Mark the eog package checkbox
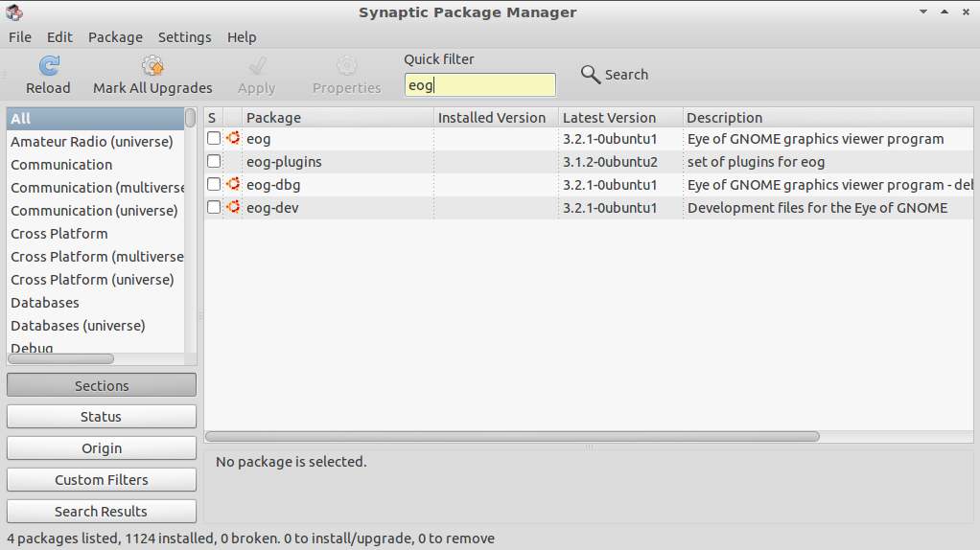The width and height of the screenshot is (980, 550). 214,138
